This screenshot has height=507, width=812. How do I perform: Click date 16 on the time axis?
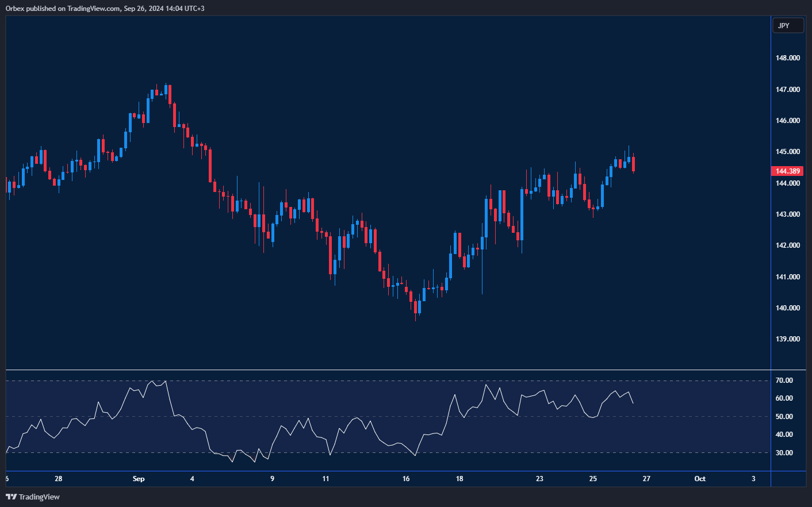[x=406, y=479]
